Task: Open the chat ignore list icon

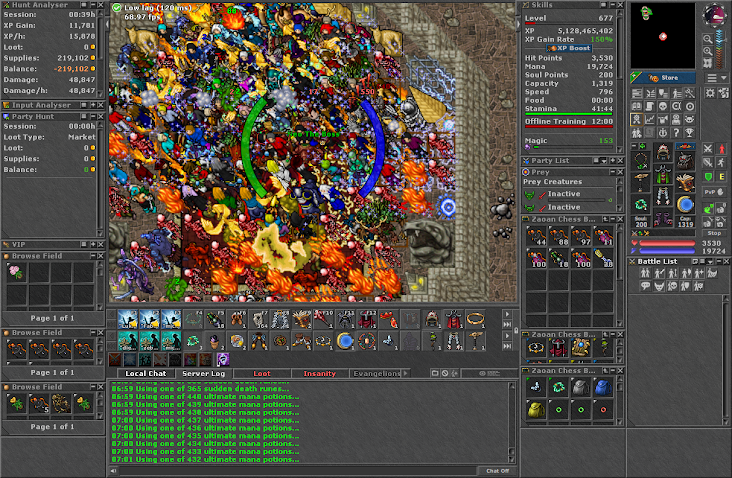Action: click(x=445, y=373)
